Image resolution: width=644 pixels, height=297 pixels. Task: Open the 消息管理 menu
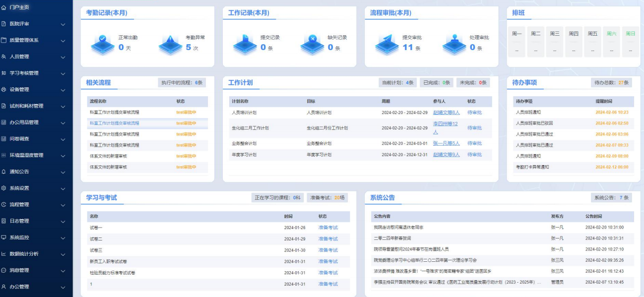point(19,270)
